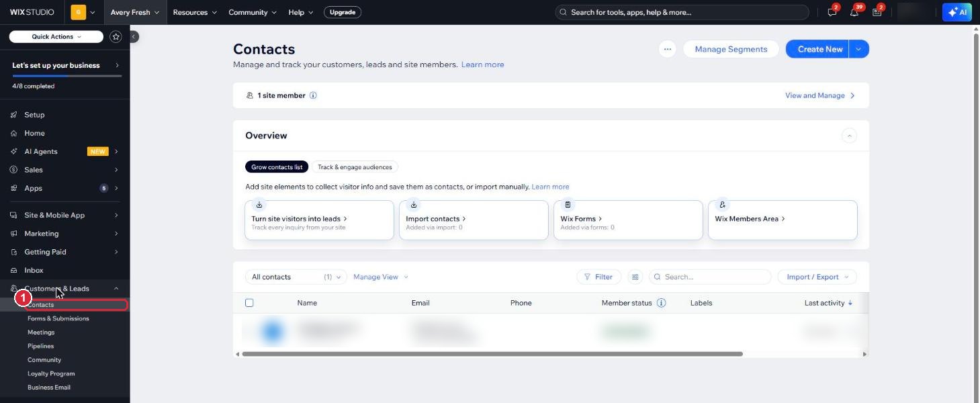Open the notifications bell icon

[x=854, y=12]
